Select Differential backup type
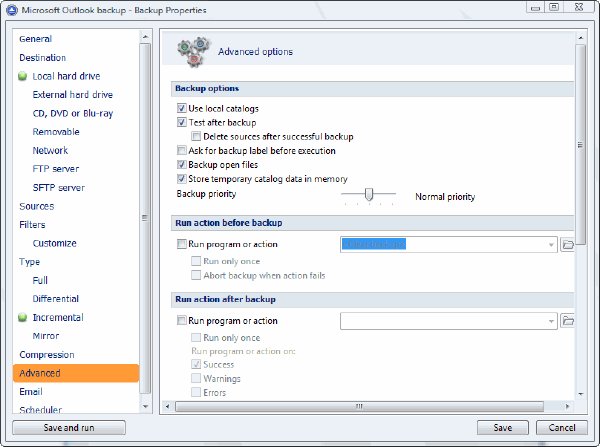 56,299
